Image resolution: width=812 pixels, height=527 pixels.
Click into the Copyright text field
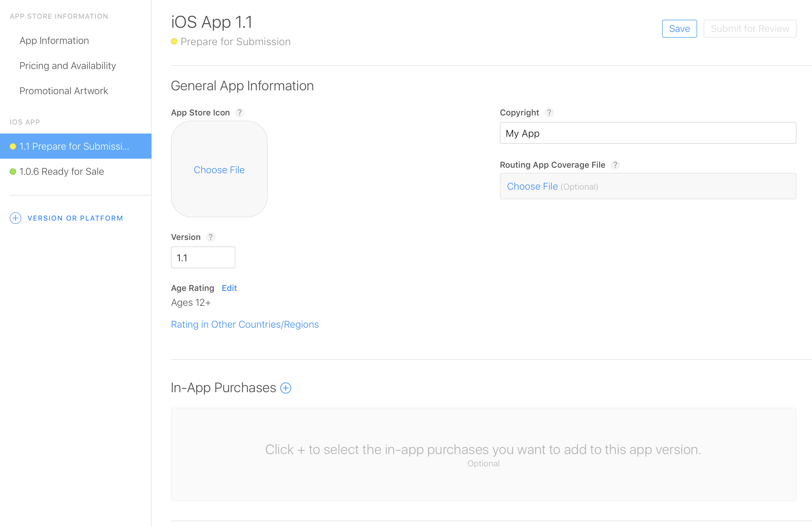[x=648, y=133]
